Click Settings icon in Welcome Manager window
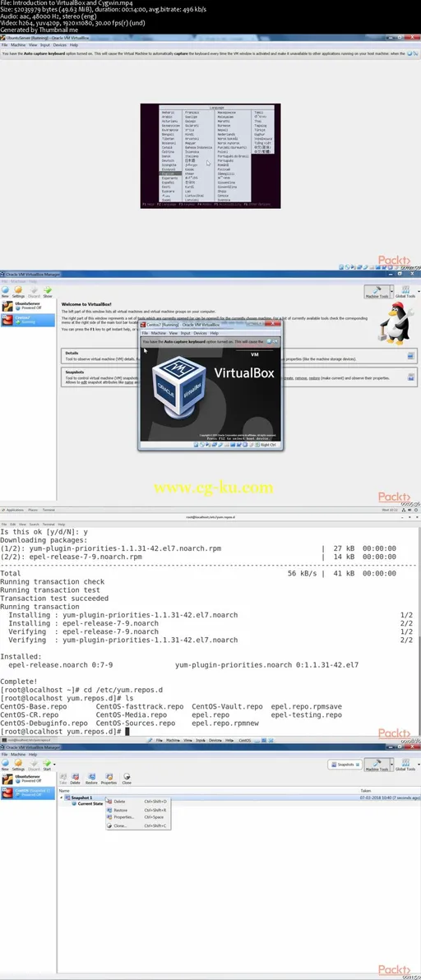Screen dimensions: 421x980 18,292
